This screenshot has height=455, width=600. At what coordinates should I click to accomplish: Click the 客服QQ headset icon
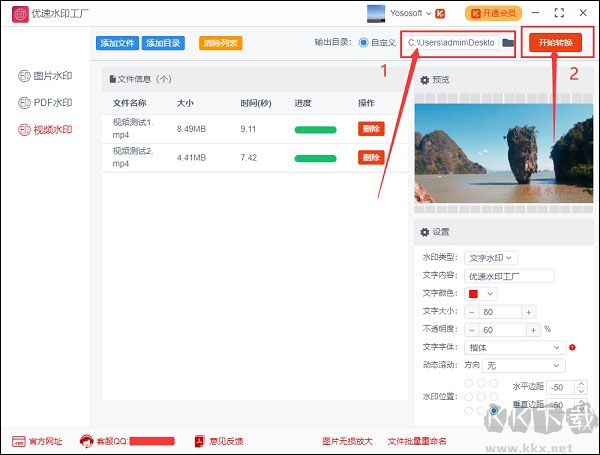point(86,441)
